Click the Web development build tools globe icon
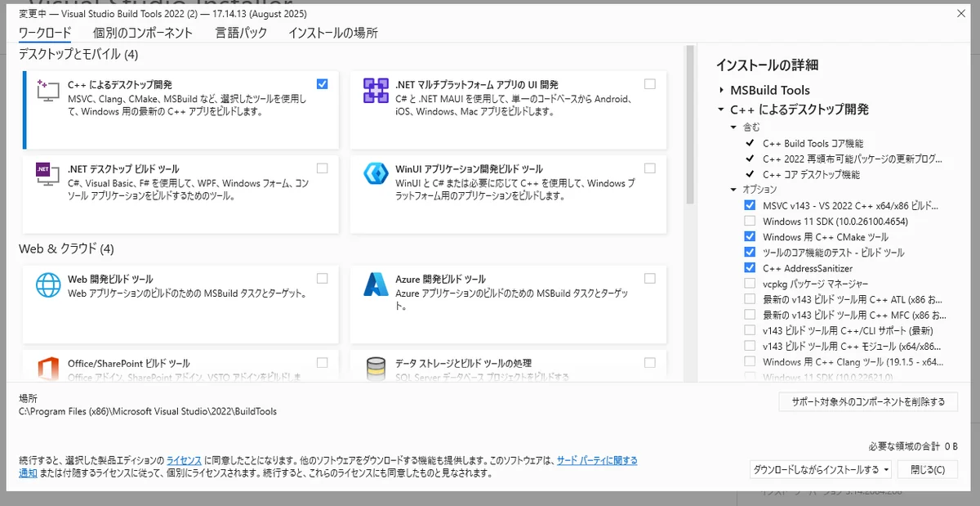The width and height of the screenshot is (980, 506). pos(48,285)
